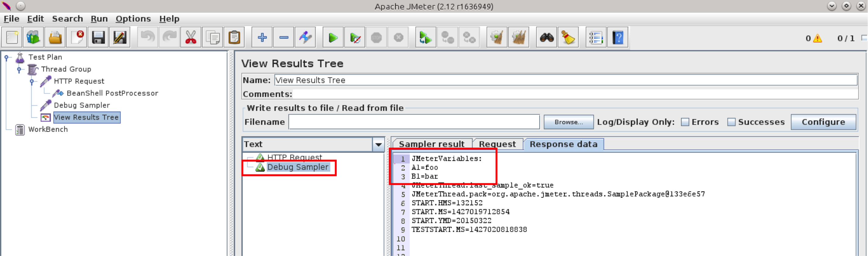Click the Stop test icon
Screen dimensions: 868x256
376,37
